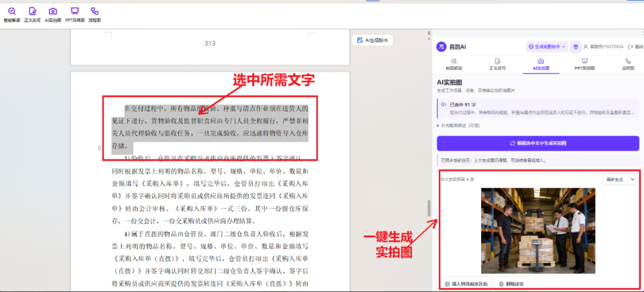Open 流程图 in the top toolbar
Image resolution: width=644 pixels, height=292 pixels.
(94, 15)
